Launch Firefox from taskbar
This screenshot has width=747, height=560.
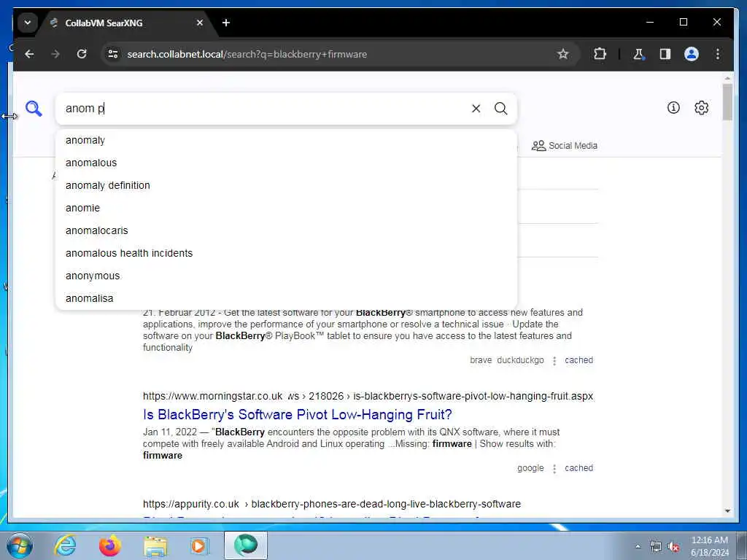(x=109, y=545)
